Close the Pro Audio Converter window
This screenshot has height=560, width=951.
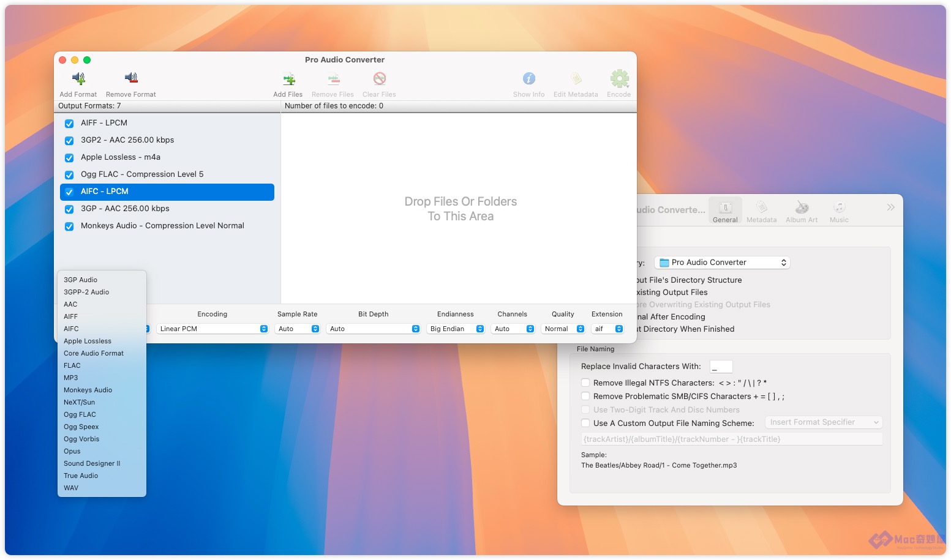(x=62, y=60)
